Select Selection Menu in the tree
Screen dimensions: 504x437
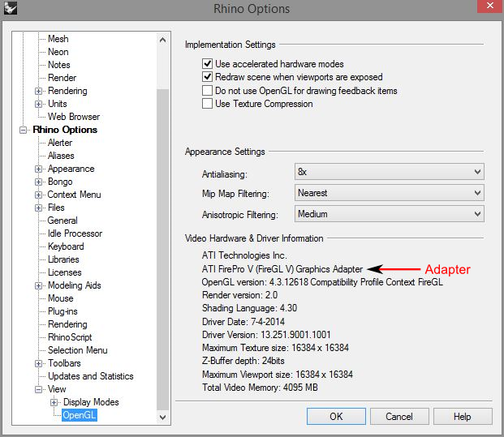click(x=78, y=350)
